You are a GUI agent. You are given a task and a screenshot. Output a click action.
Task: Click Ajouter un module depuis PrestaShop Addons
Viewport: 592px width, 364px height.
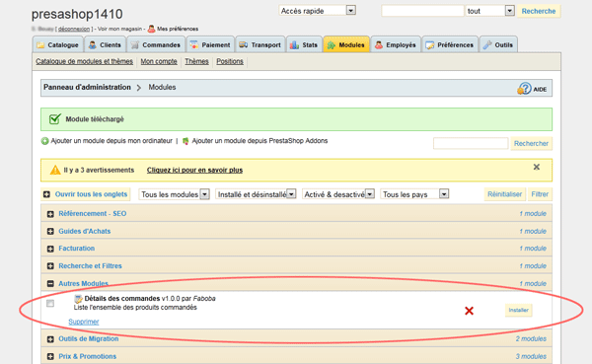click(x=259, y=141)
